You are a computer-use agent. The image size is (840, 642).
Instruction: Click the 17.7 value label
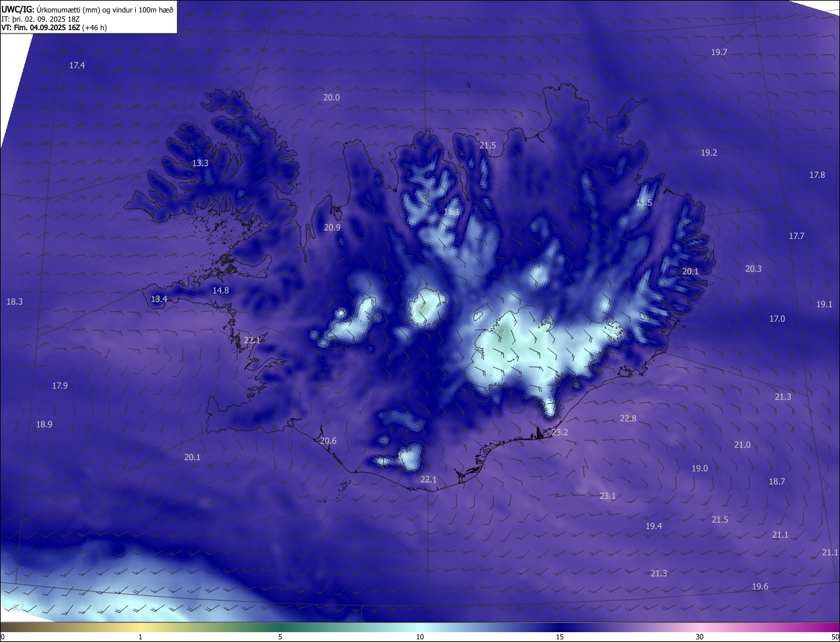[x=797, y=236]
